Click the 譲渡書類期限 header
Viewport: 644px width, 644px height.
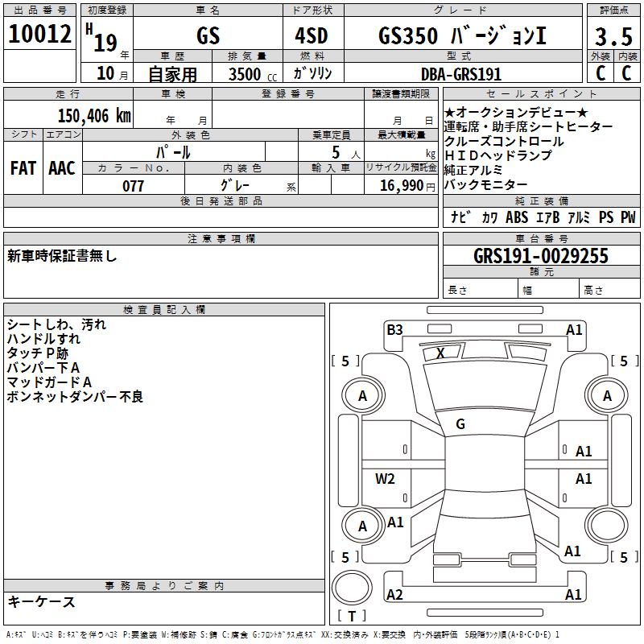coord(401,93)
